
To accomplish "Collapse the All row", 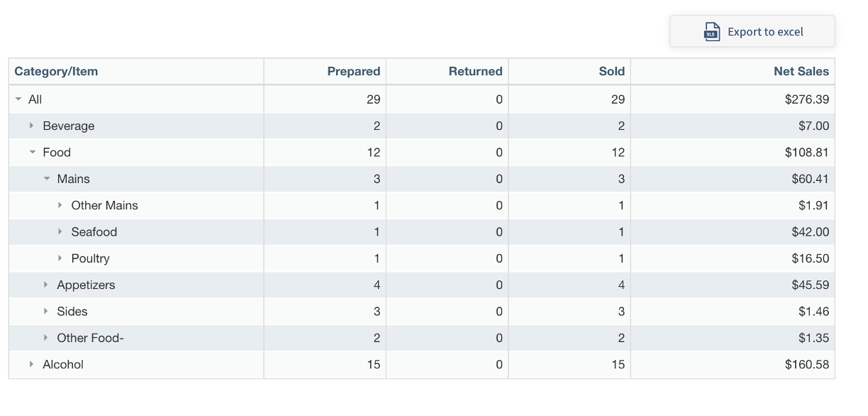I will [18, 100].
